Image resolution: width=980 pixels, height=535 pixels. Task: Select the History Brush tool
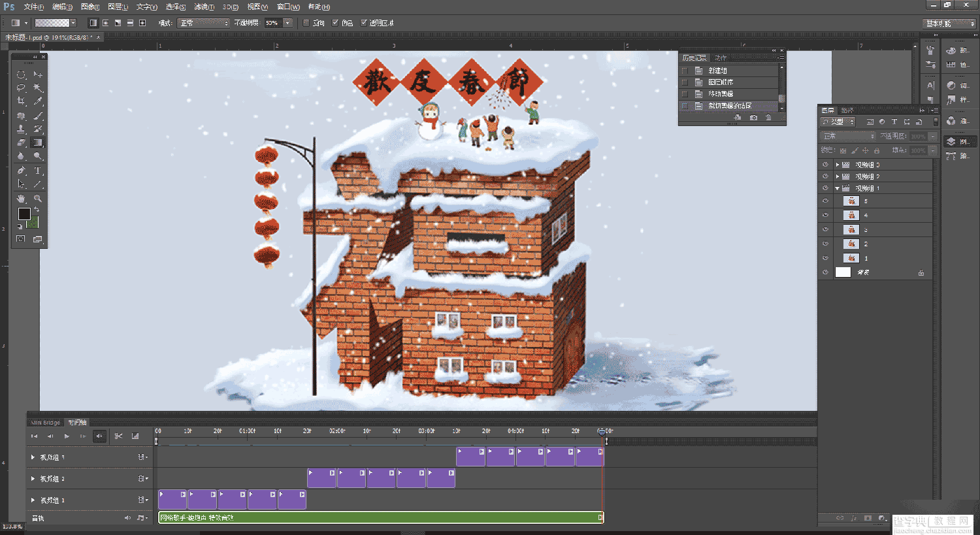click(38, 129)
